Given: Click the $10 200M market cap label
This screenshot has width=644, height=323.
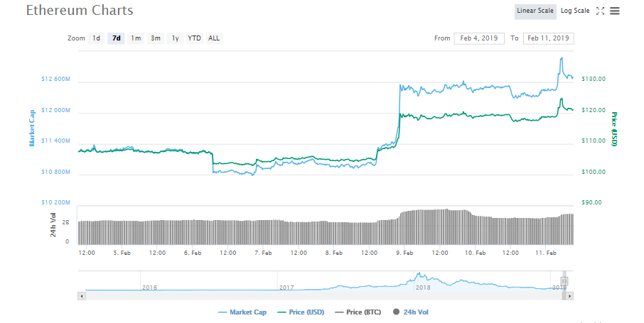Looking at the screenshot, I should pos(56,202).
